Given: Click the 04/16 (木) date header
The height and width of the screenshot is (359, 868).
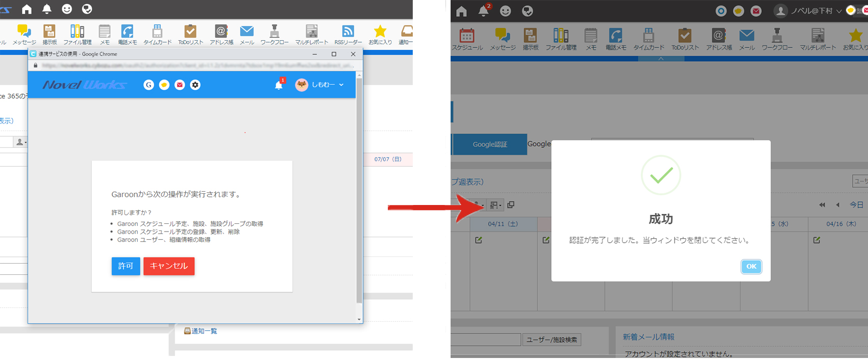Looking at the screenshot, I should [x=841, y=224].
